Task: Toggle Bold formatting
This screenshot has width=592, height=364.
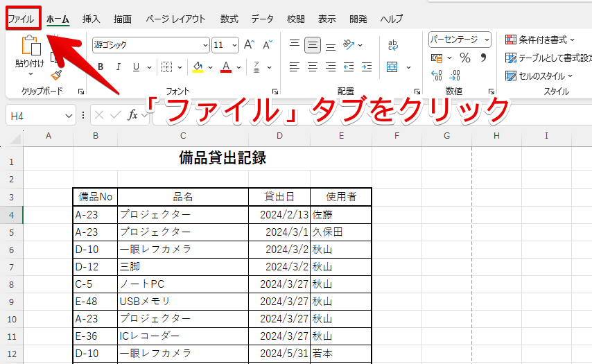Action: (x=100, y=67)
